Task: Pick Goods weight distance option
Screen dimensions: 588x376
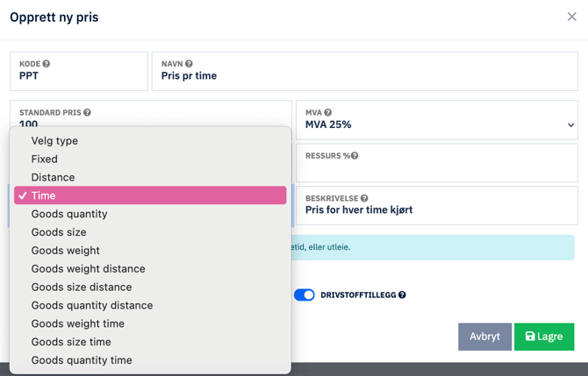Action: (88, 269)
